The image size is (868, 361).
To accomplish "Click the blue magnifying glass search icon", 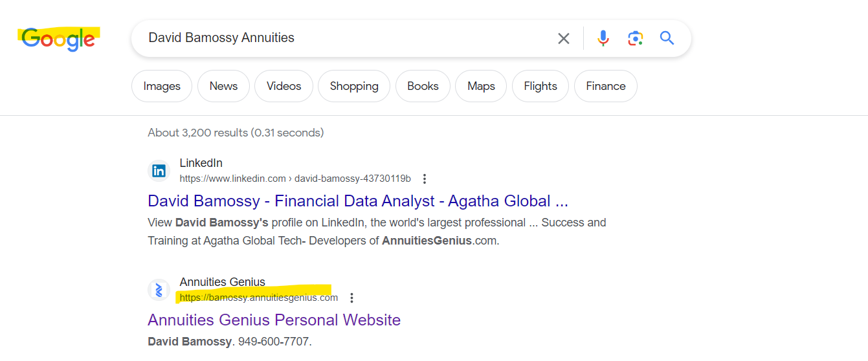I will [x=667, y=38].
